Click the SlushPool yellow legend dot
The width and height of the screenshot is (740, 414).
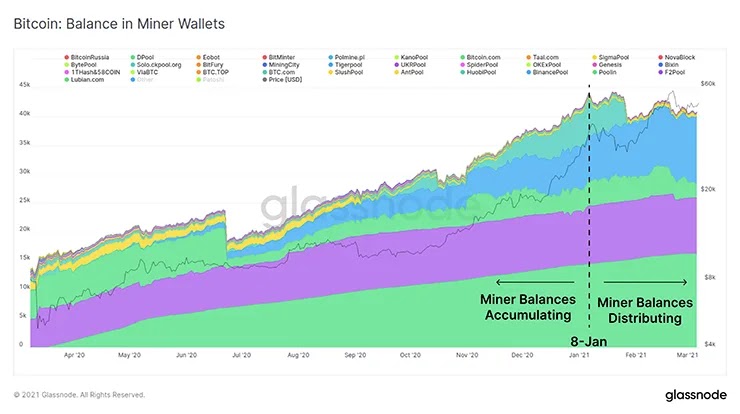tap(331, 72)
